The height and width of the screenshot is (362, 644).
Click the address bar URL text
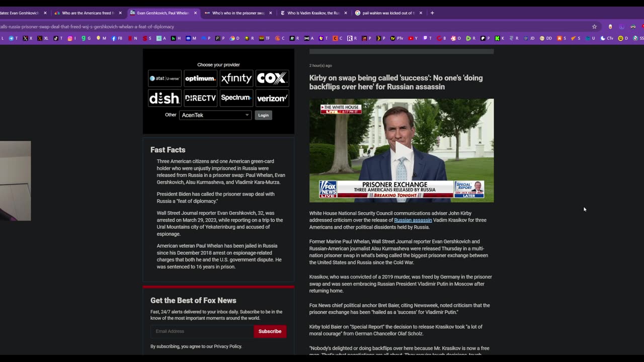(x=87, y=27)
